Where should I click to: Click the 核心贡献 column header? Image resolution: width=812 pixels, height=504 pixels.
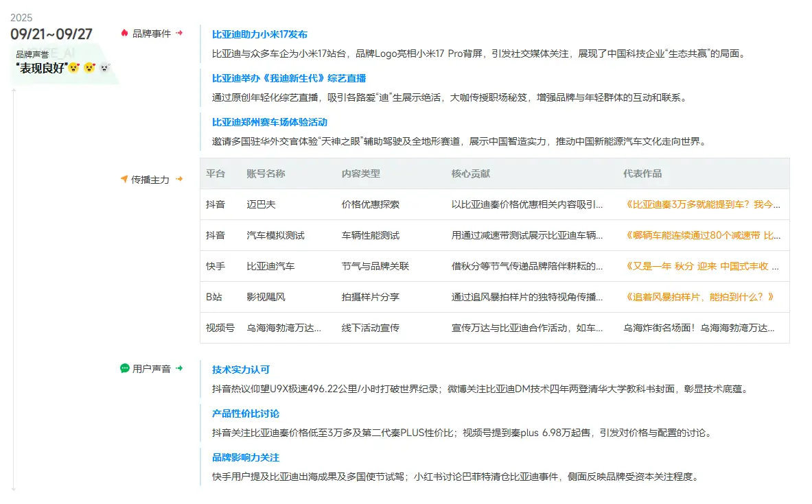pyautogui.click(x=471, y=173)
